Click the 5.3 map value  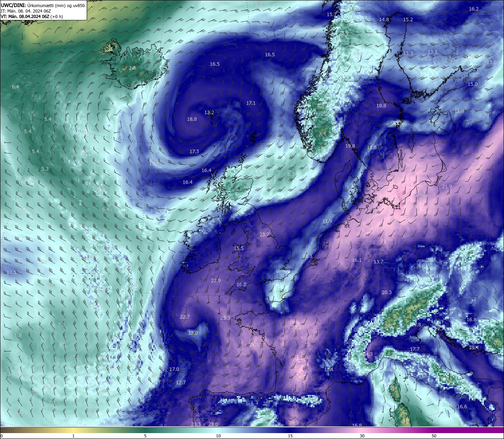point(45,169)
